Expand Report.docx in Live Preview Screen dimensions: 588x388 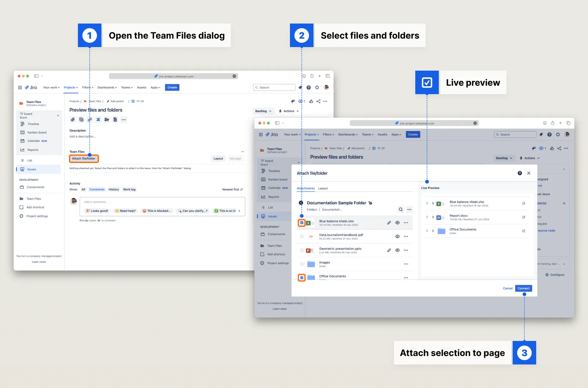433,217
